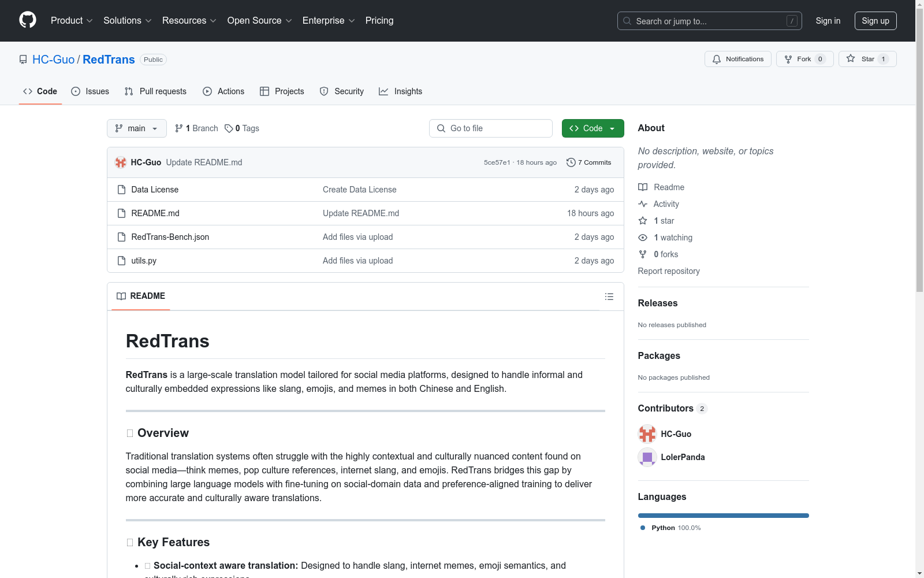Click the Readme book icon in About
This screenshot has width=924, height=578.
point(643,187)
